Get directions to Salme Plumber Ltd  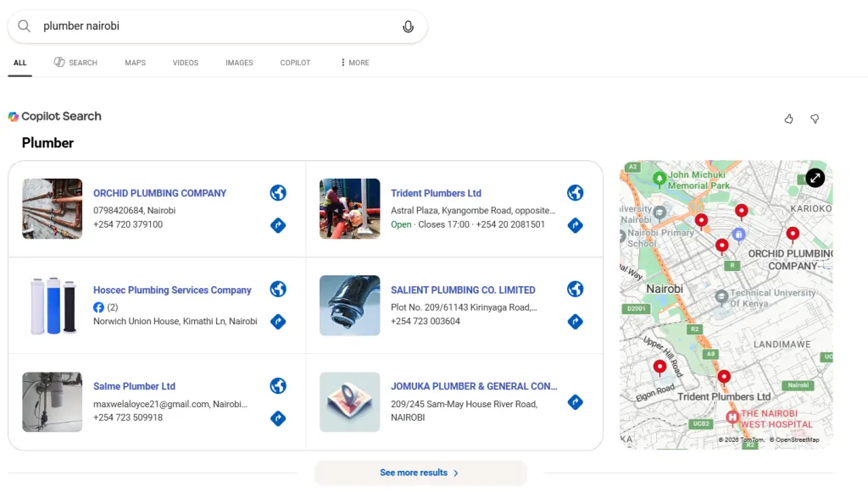pos(278,418)
